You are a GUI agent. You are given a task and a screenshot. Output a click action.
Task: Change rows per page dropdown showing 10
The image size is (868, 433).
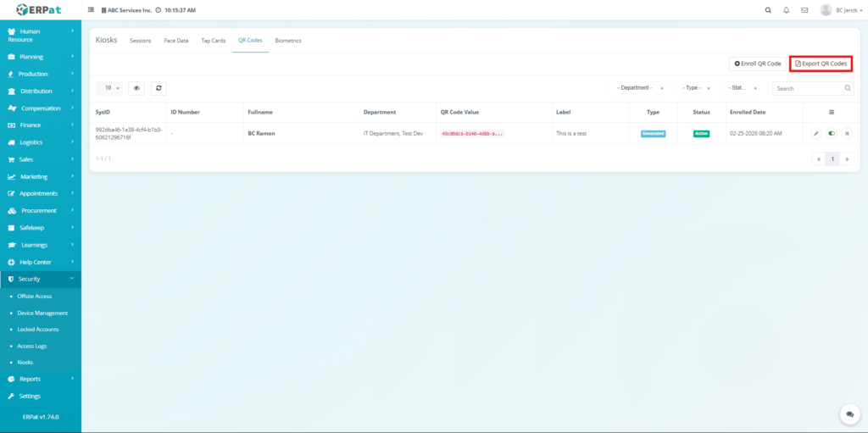(x=110, y=88)
